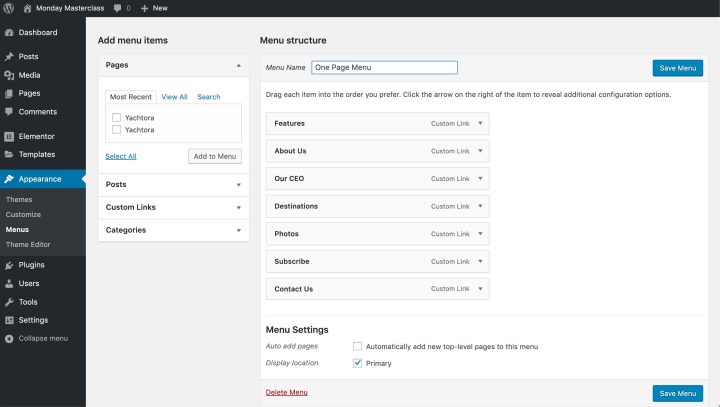The width and height of the screenshot is (720, 407).
Task: Click the Dashboard gauge icon in sidebar
Action: [9, 33]
